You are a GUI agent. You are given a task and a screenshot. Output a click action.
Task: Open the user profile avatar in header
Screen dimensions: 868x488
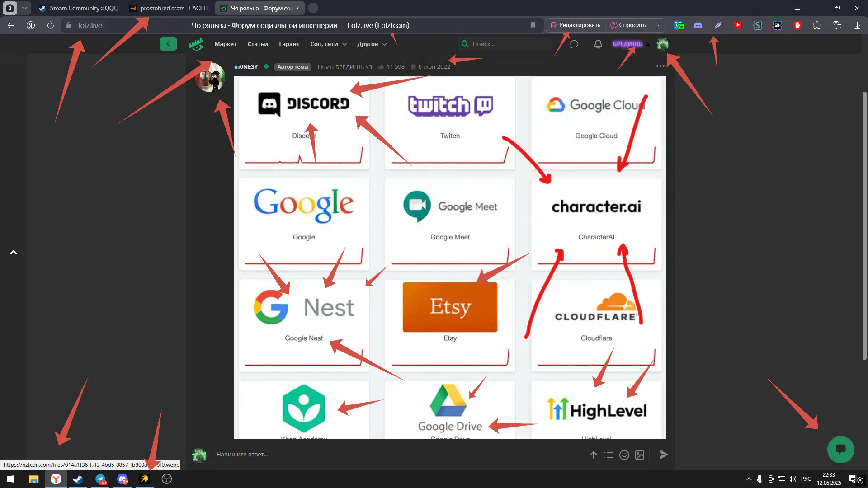pos(663,44)
